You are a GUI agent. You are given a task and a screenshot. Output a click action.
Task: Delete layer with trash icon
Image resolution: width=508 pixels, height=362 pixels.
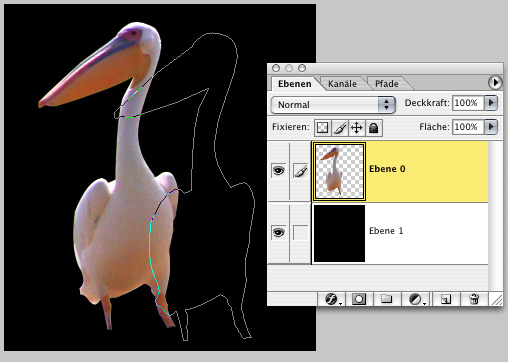474,299
